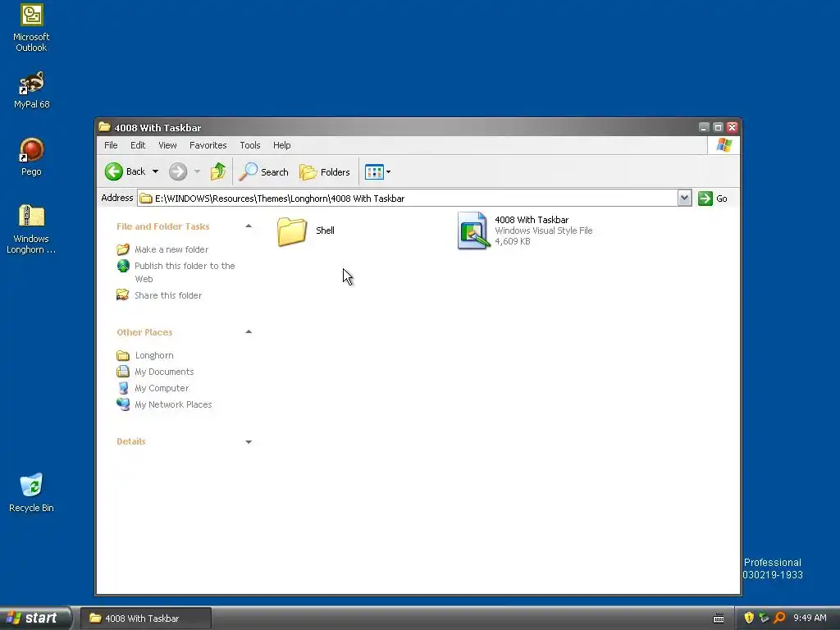Go back with the green Back arrow
The width and height of the screenshot is (840, 630).
point(125,171)
